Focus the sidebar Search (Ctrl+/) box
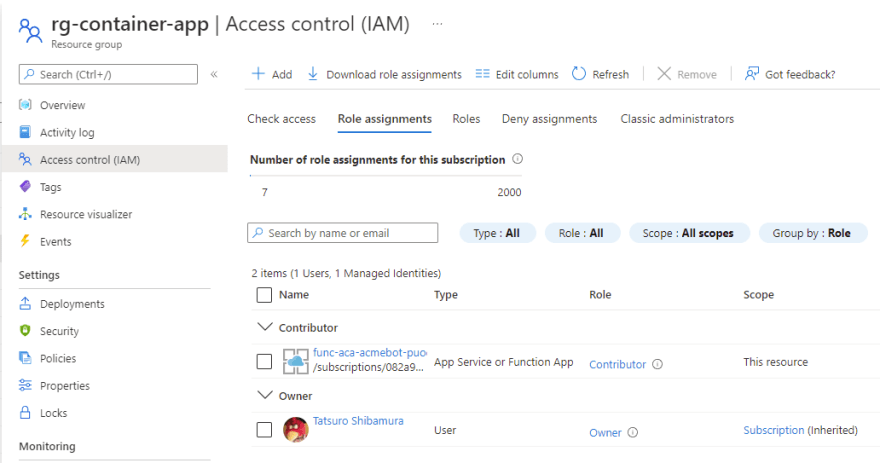 tap(108, 74)
